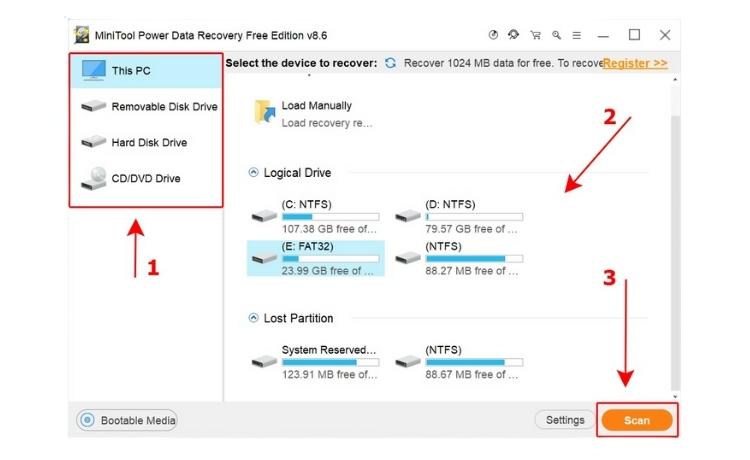The image size is (750, 460).
Task: Click the CD/DVD Drive disc icon
Action: tap(93, 178)
